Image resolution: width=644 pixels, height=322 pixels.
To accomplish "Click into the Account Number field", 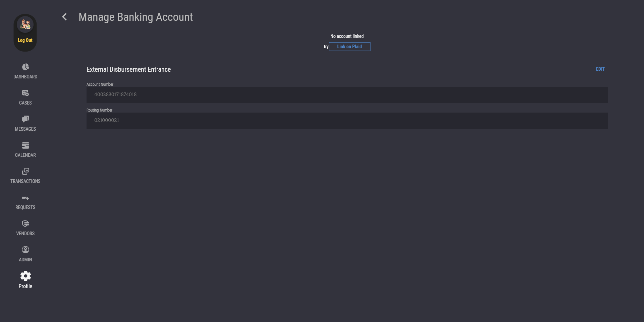I will point(347,95).
